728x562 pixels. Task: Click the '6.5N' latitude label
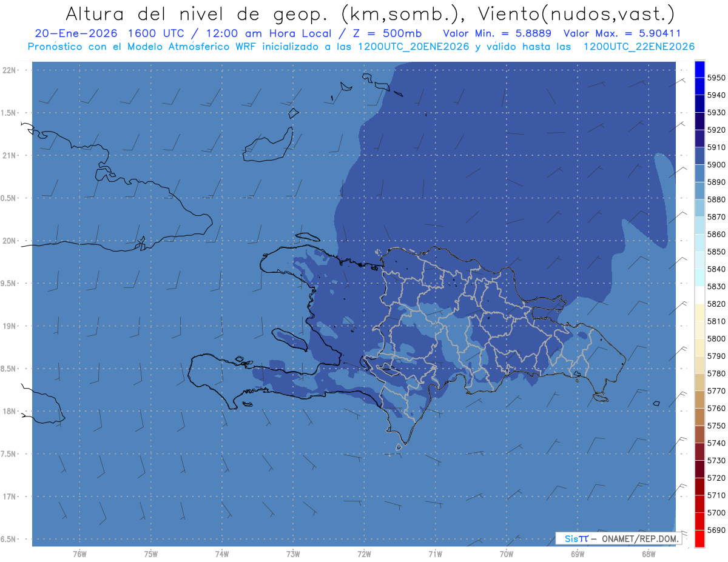click(7, 540)
